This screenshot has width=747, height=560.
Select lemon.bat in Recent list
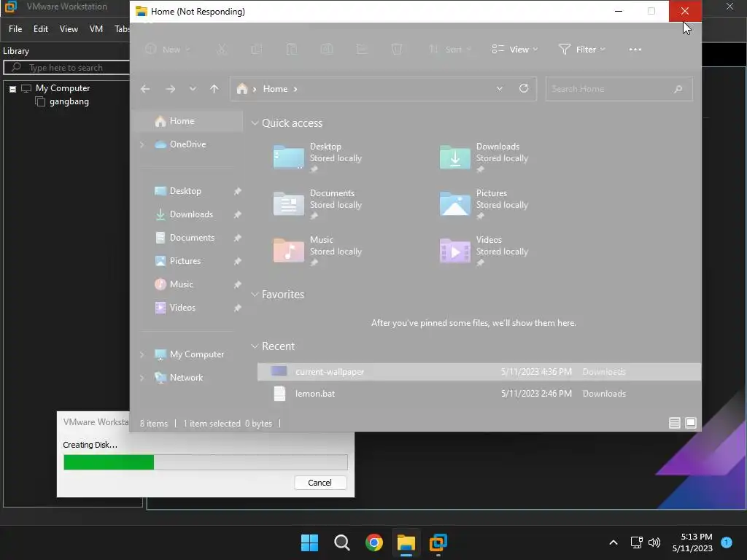[479, 394]
